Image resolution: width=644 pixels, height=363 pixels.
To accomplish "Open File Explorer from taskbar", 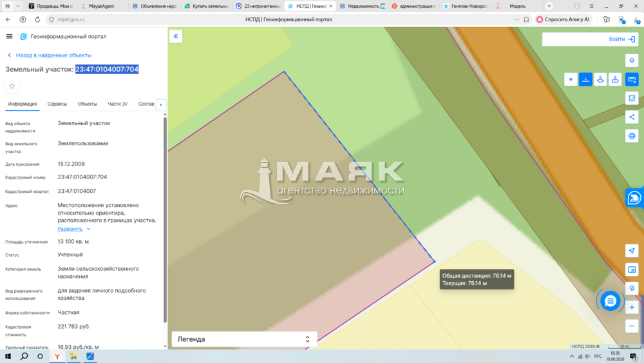I will coord(73,357).
